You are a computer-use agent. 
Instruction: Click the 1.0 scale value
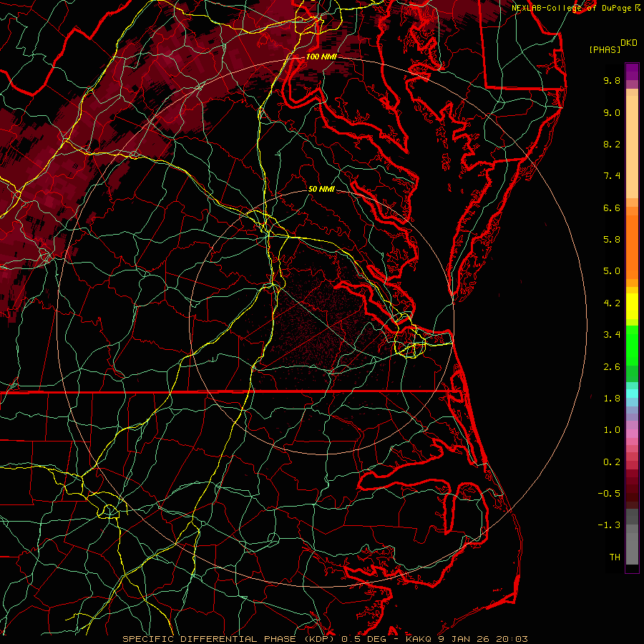612,431
